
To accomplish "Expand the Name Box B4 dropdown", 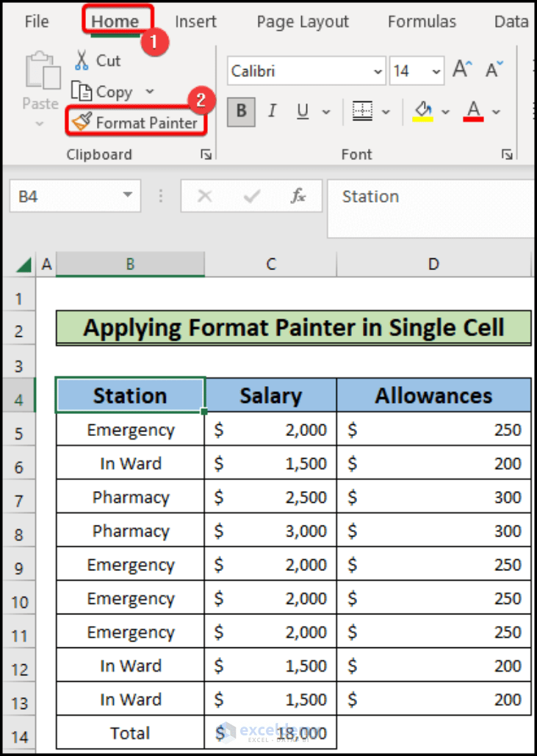I will click(x=127, y=195).
